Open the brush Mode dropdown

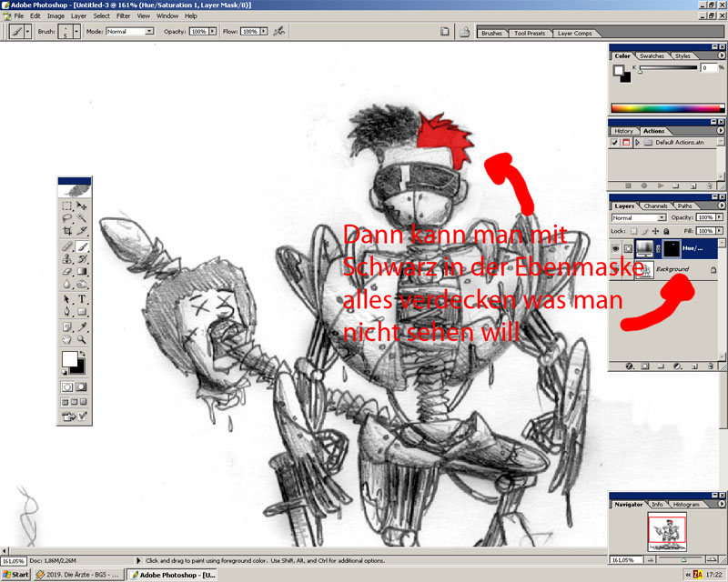pyautogui.click(x=130, y=31)
